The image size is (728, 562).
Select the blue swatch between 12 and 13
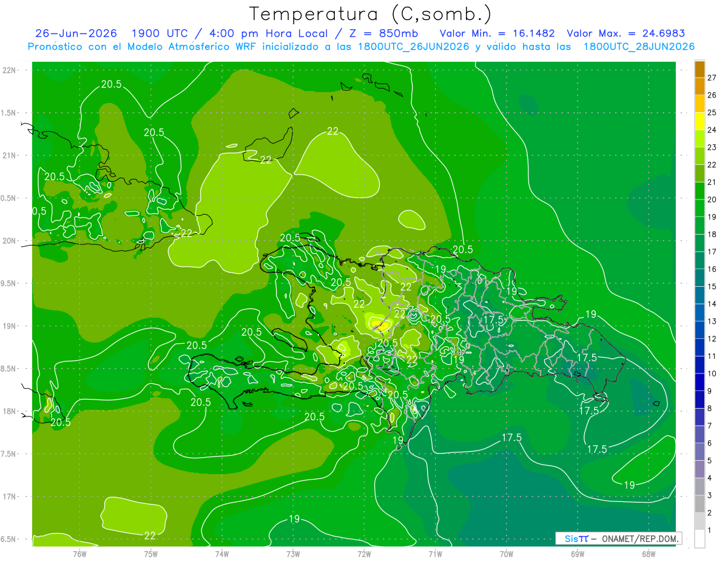click(699, 330)
